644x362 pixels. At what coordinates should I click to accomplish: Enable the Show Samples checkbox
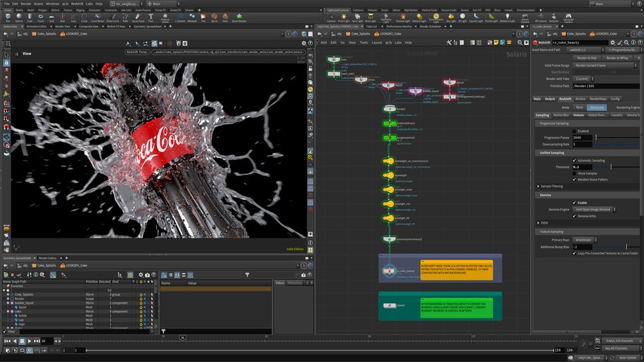tap(574, 173)
